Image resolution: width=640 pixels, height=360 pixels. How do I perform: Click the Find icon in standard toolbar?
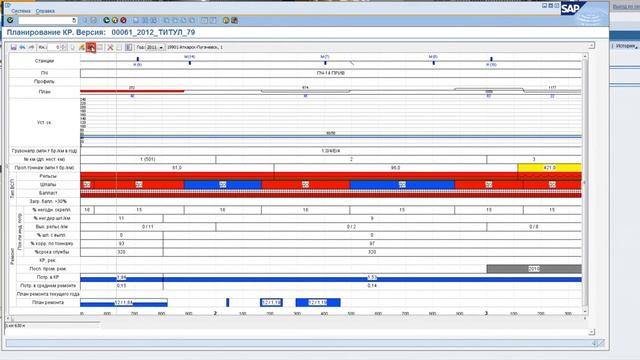click(x=144, y=20)
